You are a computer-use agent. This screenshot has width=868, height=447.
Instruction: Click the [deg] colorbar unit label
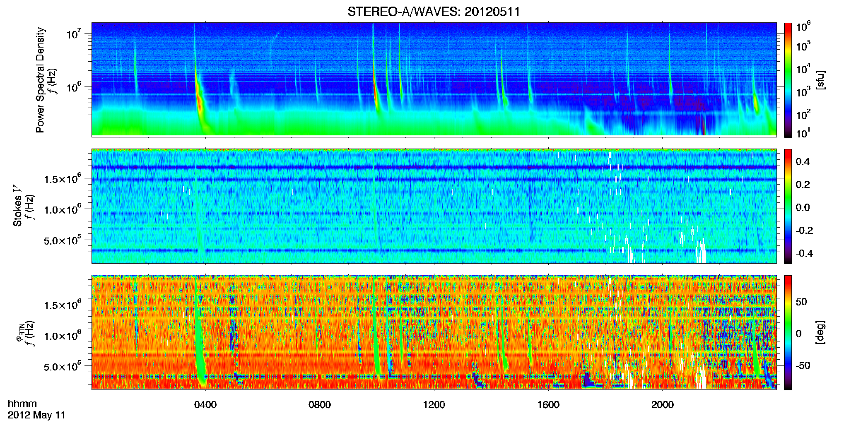(x=820, y=332)
